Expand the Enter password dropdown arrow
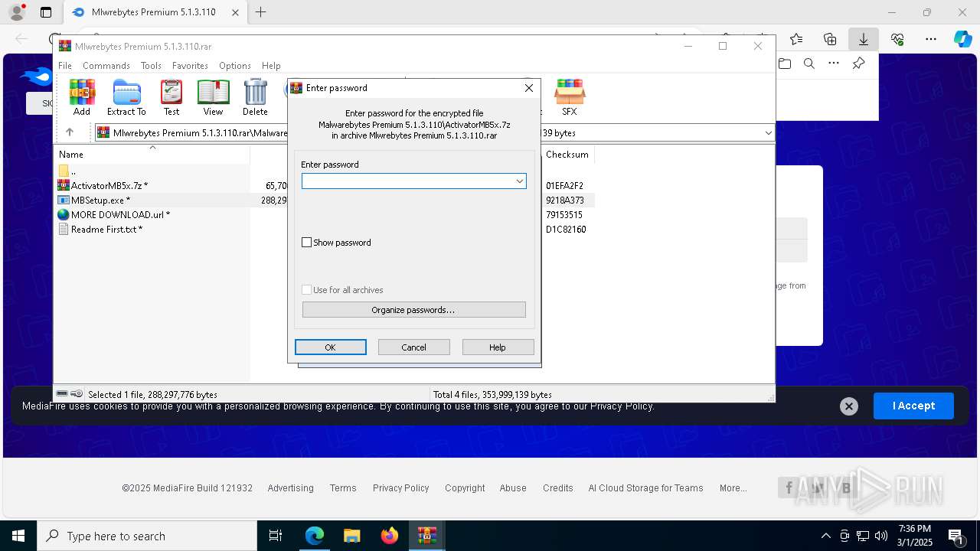This screenshot has height=551, width=980. tap(519, 181)
